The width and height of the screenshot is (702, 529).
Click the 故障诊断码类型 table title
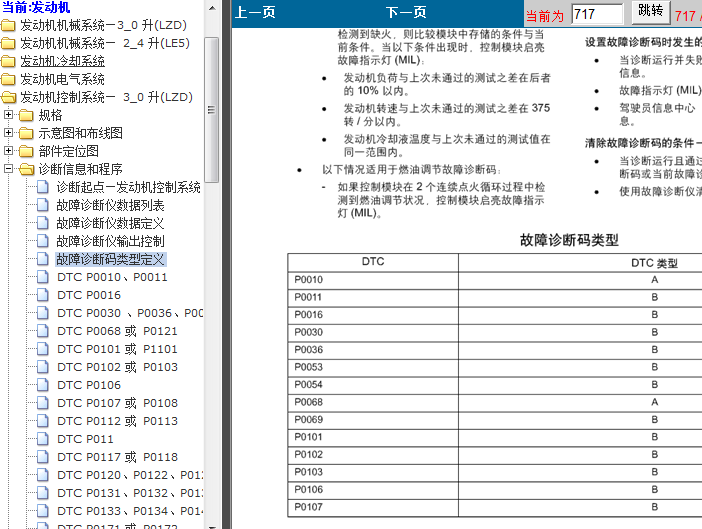pos(569,240)
